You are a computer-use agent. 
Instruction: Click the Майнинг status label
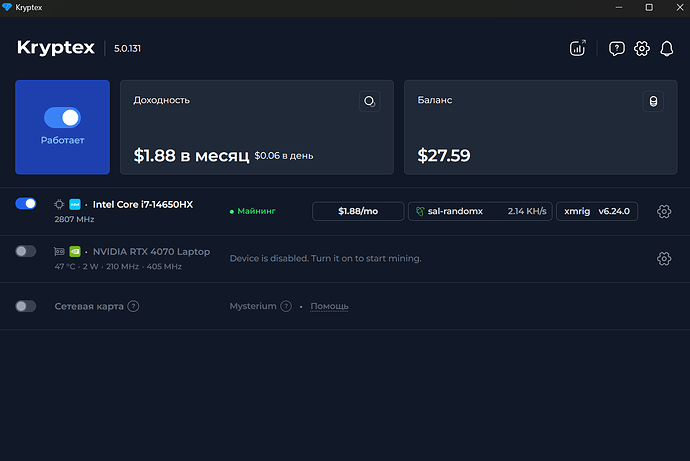pos(257,212)
